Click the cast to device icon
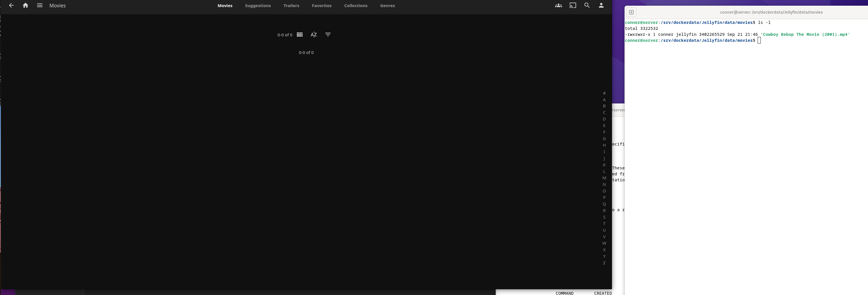 pyautogui.click(x=573, y=5)
